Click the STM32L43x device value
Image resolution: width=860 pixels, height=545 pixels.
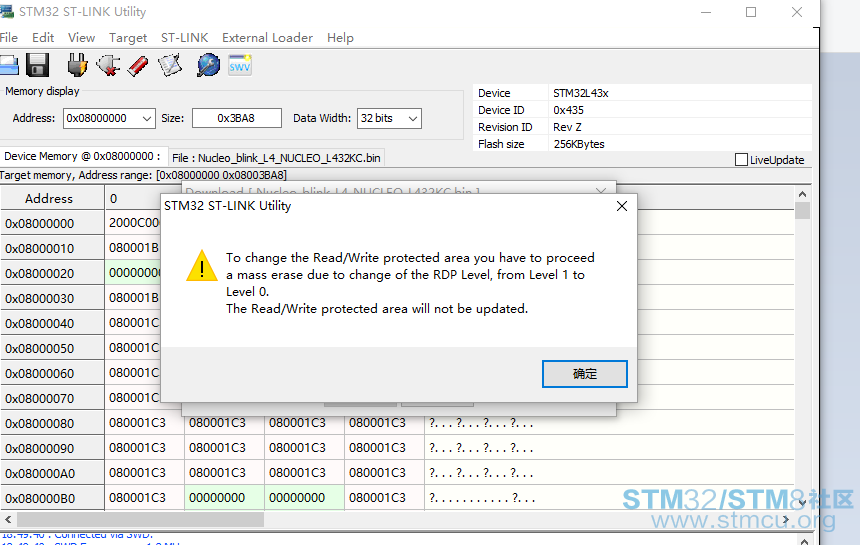[581, 93]
